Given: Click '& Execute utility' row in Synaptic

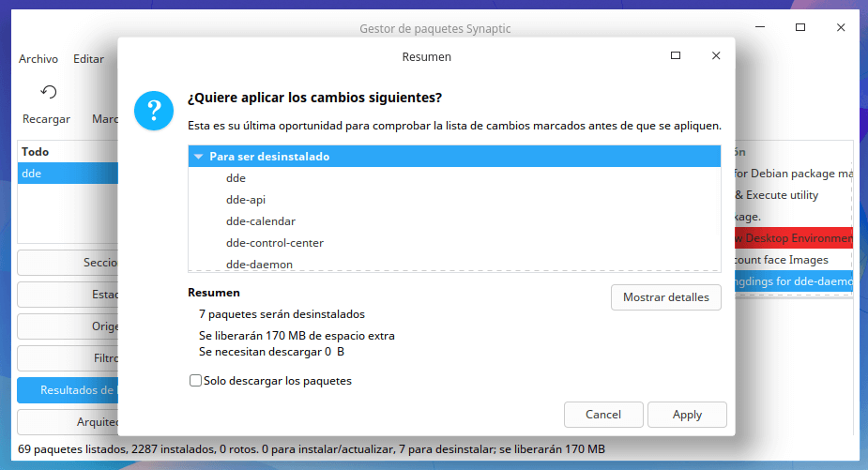Looking at the screenshot, I should point(794,195).
